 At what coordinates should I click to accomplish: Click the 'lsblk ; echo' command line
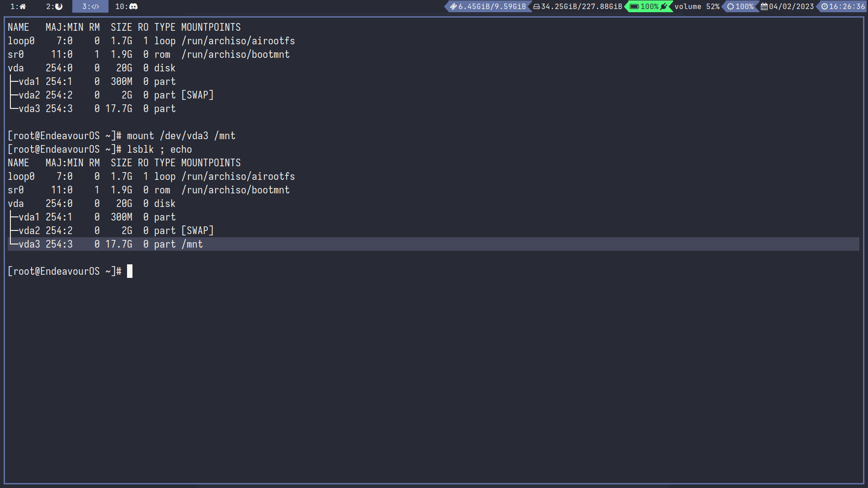(x=159, y=149)
